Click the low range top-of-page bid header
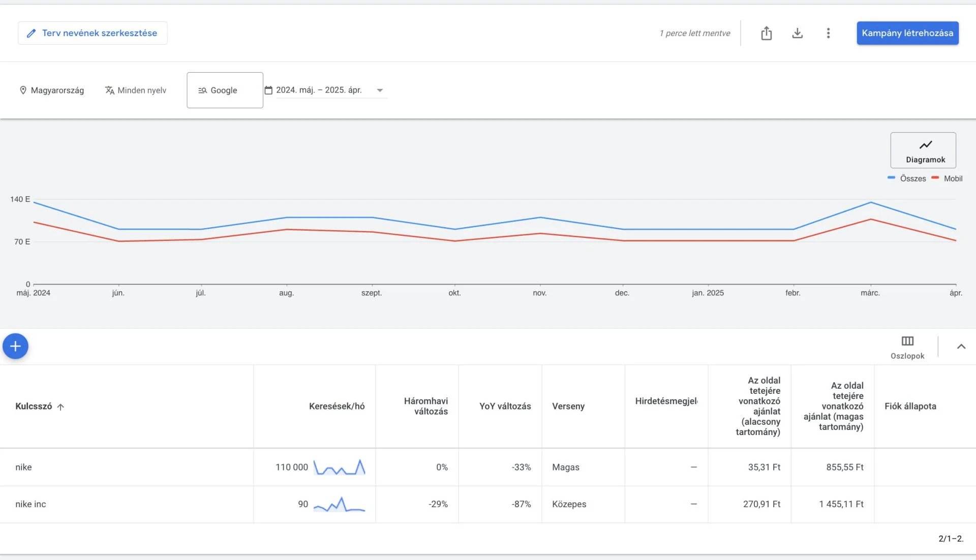 coord(758,406)
